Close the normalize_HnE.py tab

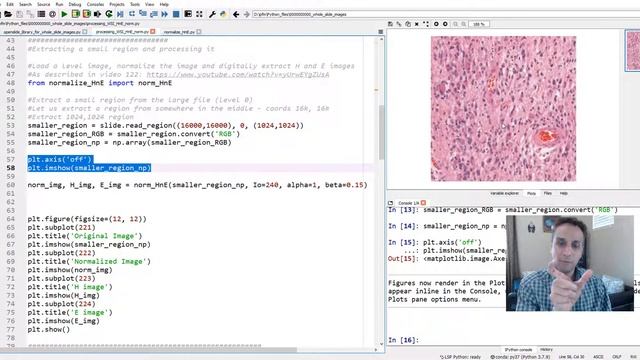199,31
